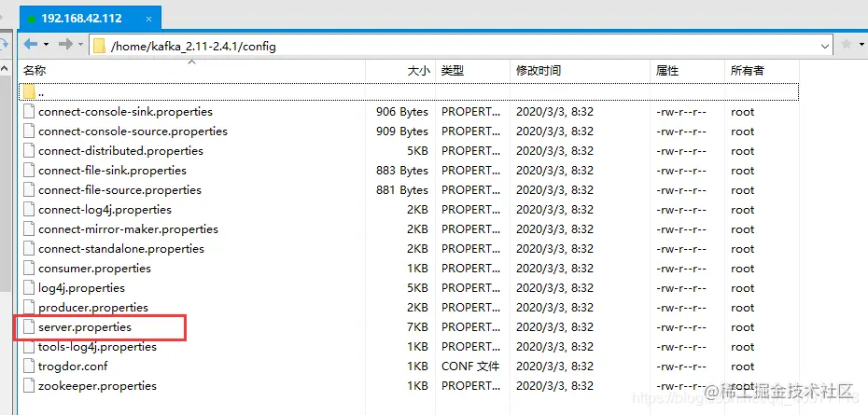Click the refresh icon in left panel

tap(4, 44)
